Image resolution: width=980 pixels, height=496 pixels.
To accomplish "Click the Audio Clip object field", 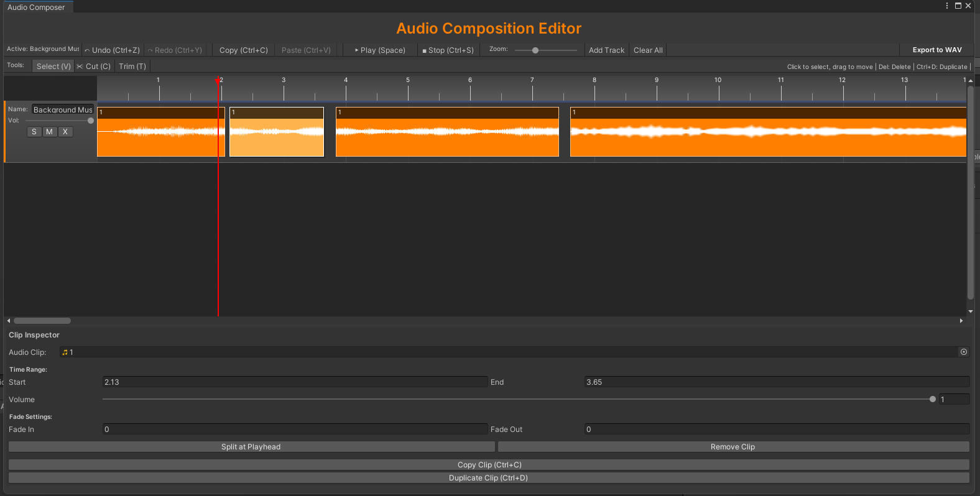I will click(514, 352).
